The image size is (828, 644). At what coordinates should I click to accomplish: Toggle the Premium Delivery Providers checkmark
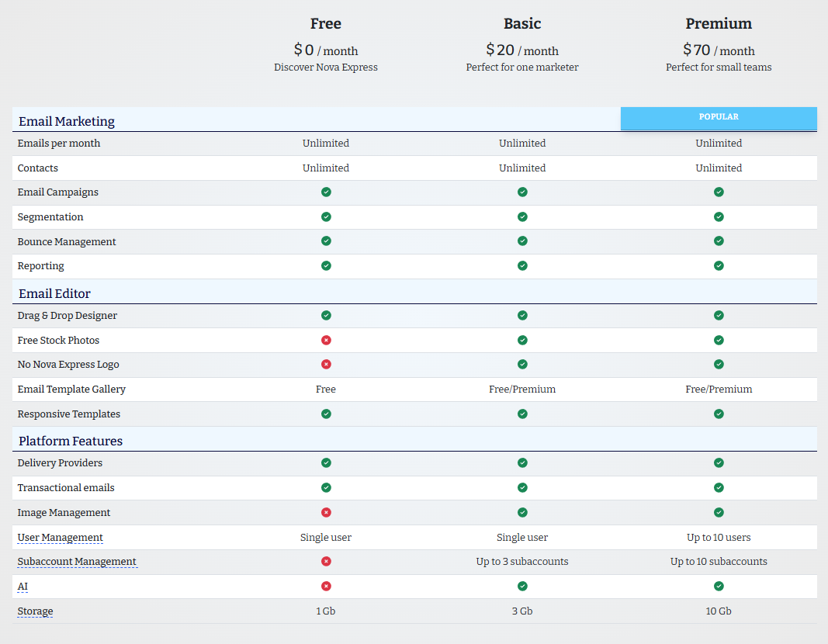click(x=719, y=462)
